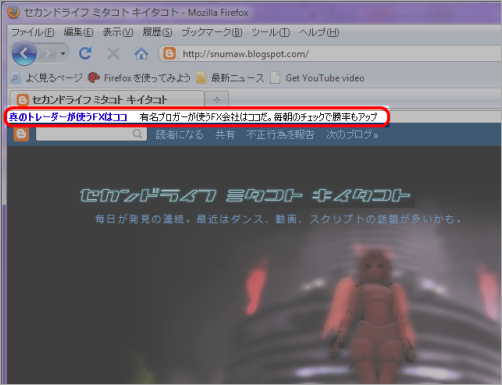This screenshot has height=385, width=502.
Task: Click the Firefox logo in title bar
Action: tap(13, 12)
